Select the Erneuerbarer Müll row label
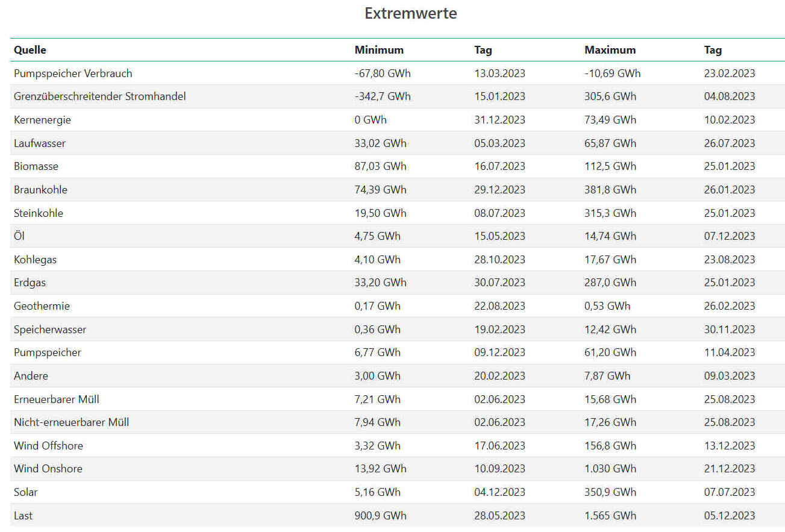This screenshot has width=785, height=532. pos(57,399)
